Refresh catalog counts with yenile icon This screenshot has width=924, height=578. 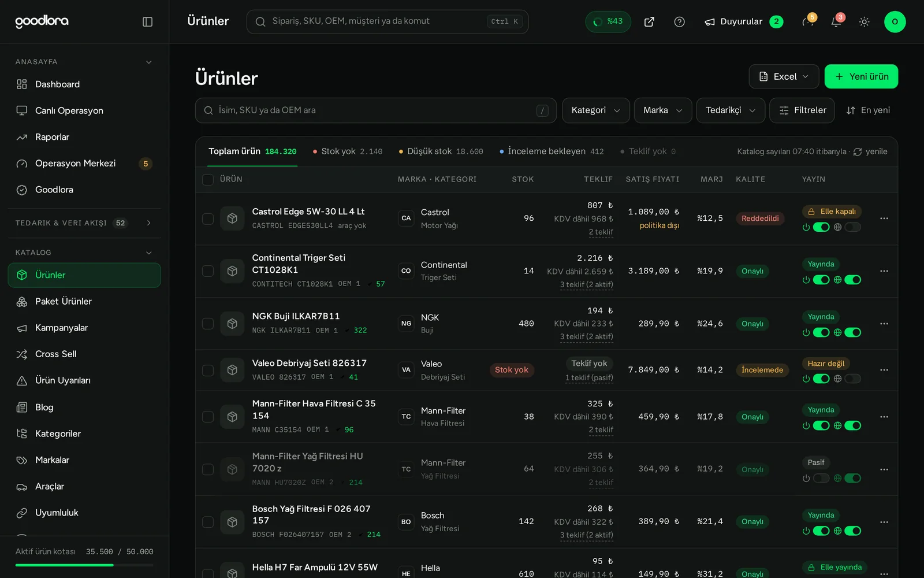(x=858, y=151)
